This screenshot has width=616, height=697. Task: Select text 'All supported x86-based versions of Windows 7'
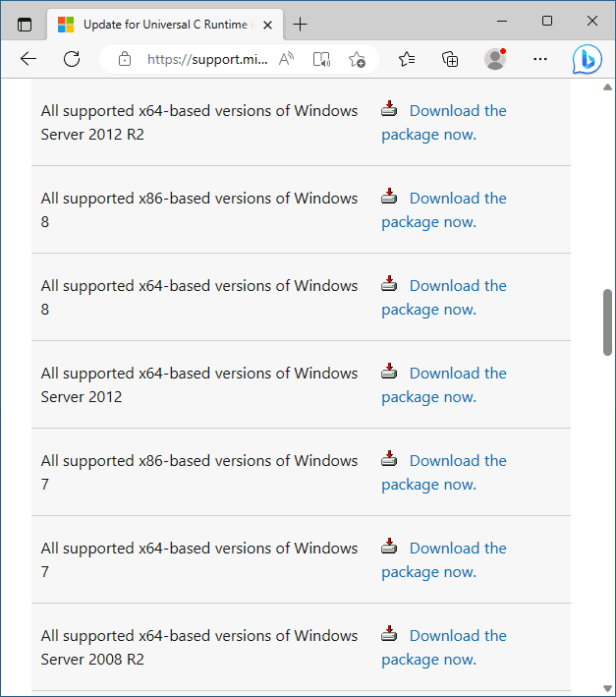pyautogui.click(x=199, y=473)
